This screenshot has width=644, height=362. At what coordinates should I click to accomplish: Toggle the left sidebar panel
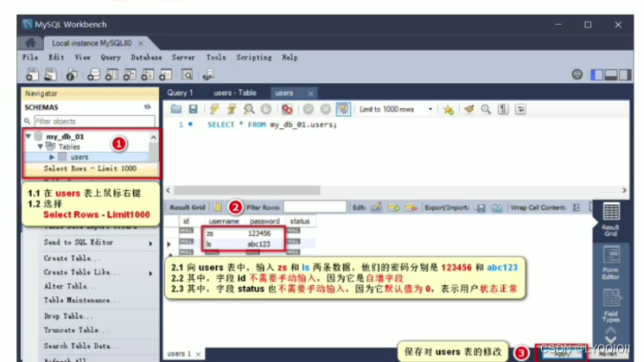point(596,74)
